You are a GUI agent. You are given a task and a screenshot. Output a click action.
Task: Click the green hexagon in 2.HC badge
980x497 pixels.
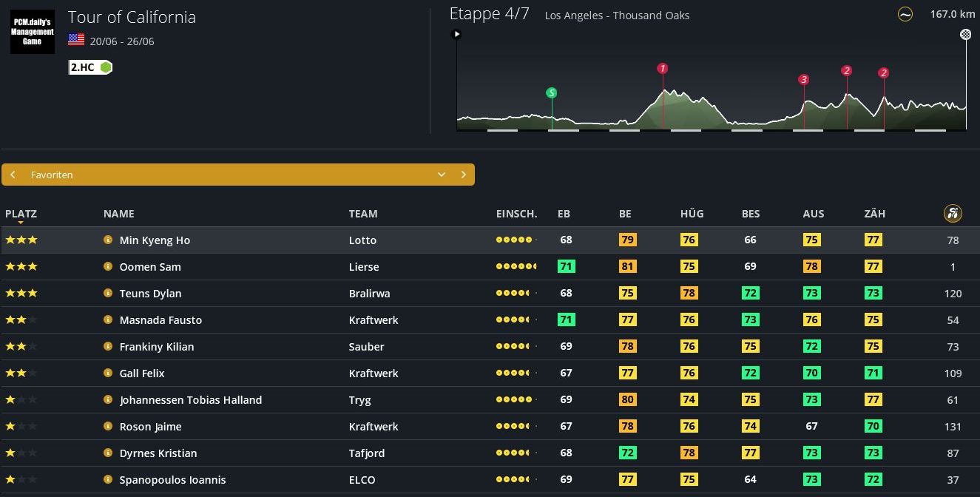tap(106, 67)
